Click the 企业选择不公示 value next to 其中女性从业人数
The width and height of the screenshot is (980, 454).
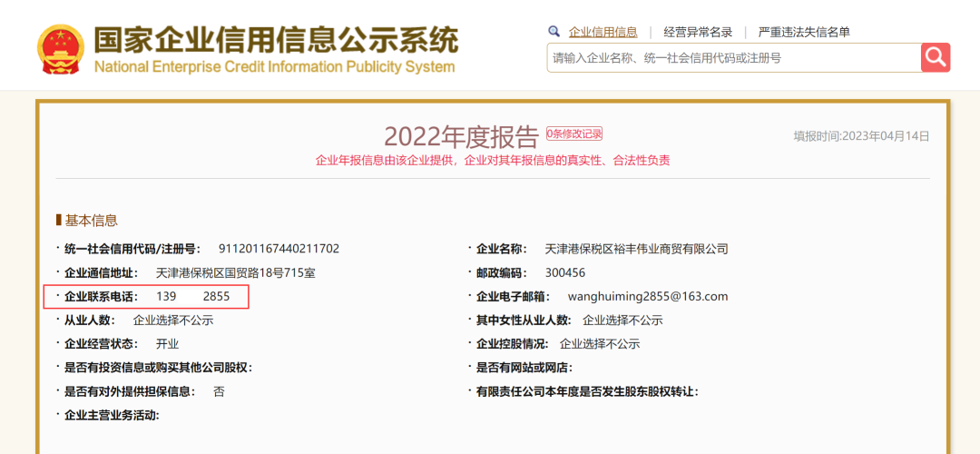622,321
